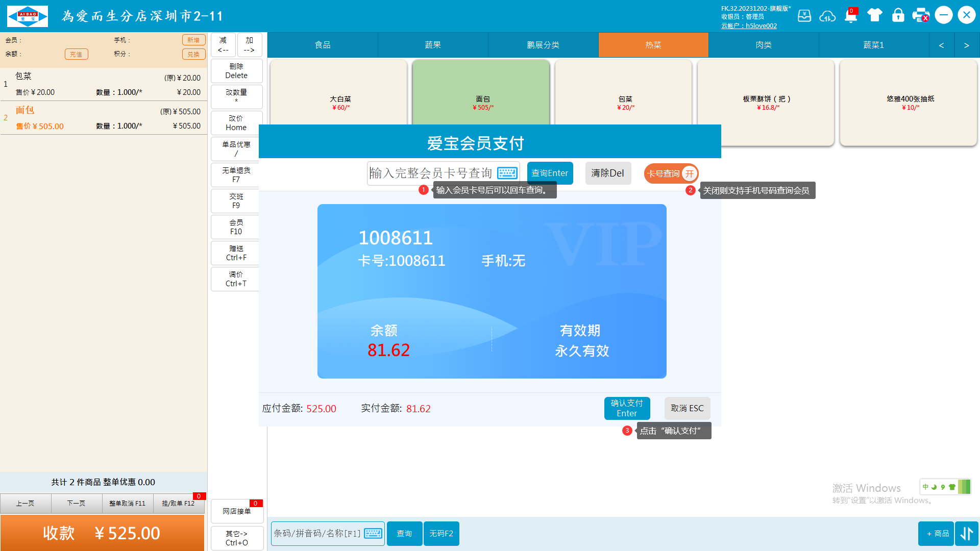The image size is (980, 551).
Task: Click the + 商品 add product button
Action: [936, 534]
